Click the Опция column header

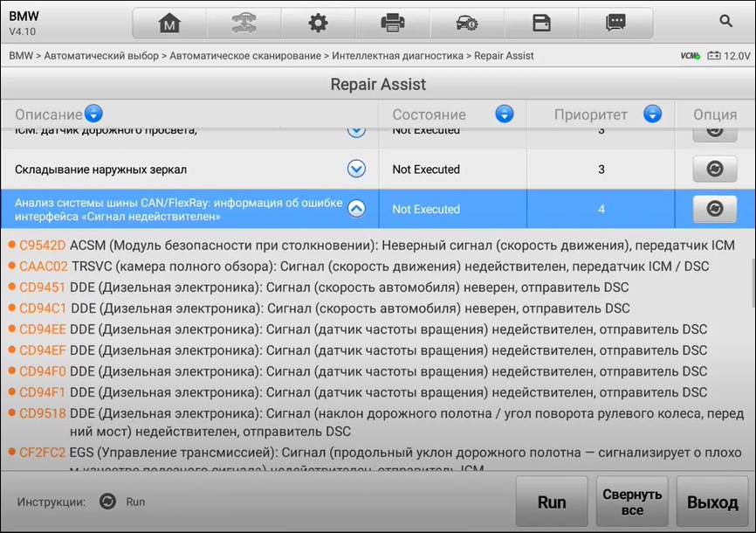(x=715, y=114)
